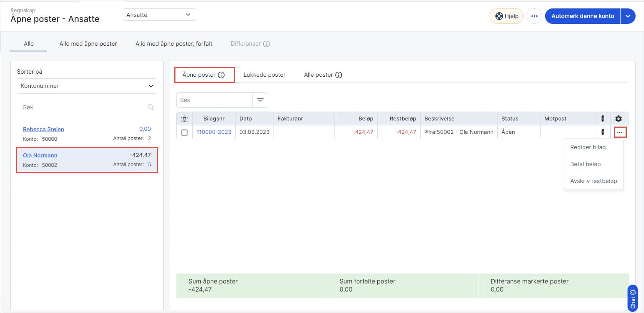Viewport: 644px width, 313px height.
Task: Open the header three-dot more options button
Action: (x=534, y=16)
